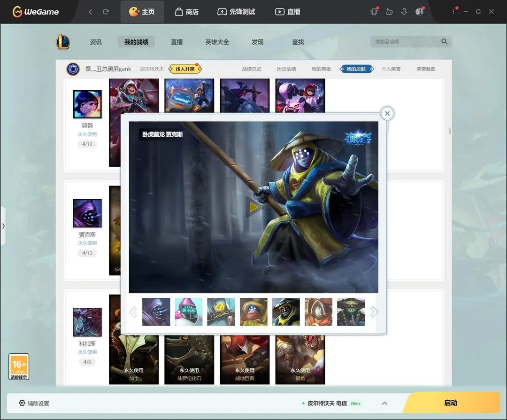Viewport: 507px width, 420px height.
Task: Select the green-eyed wide-hat Jax thumbnail
Action: coord(351,312)
